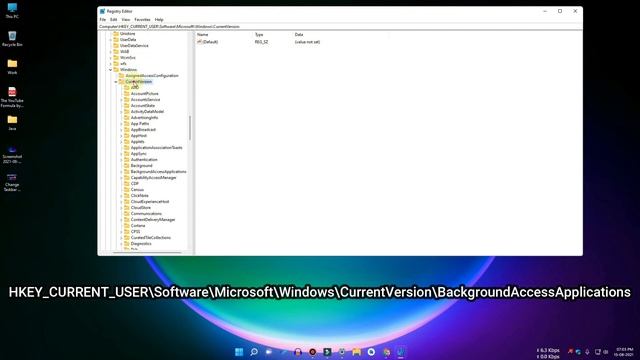Expand the BackgroundAccessApplications key arrow
This screenshot has width=640, height=360.
tap(121, 172)
